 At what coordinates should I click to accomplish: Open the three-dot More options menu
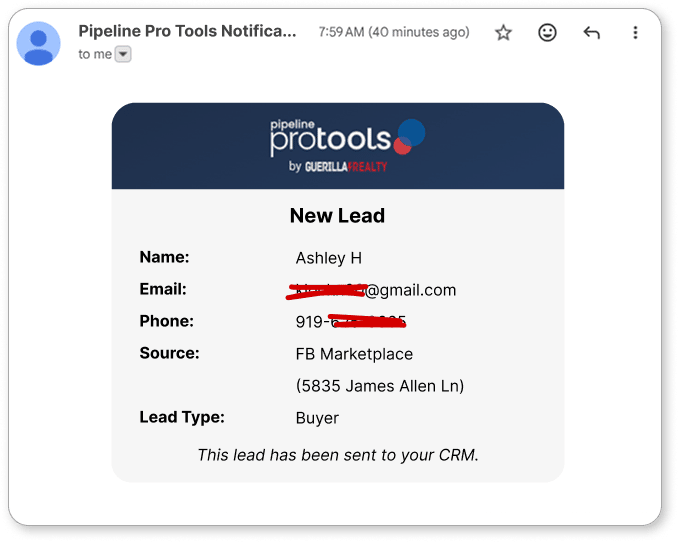(x=635, y=33)
